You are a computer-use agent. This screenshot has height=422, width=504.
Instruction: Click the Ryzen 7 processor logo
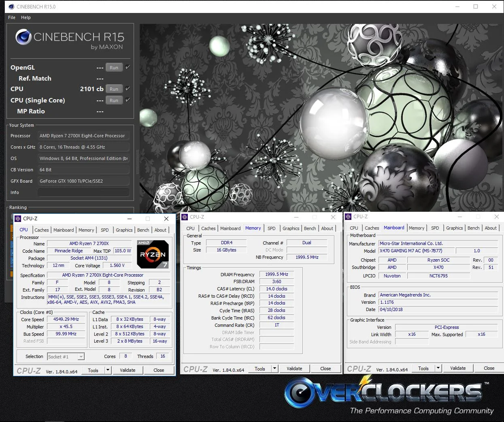click(153, 254)
